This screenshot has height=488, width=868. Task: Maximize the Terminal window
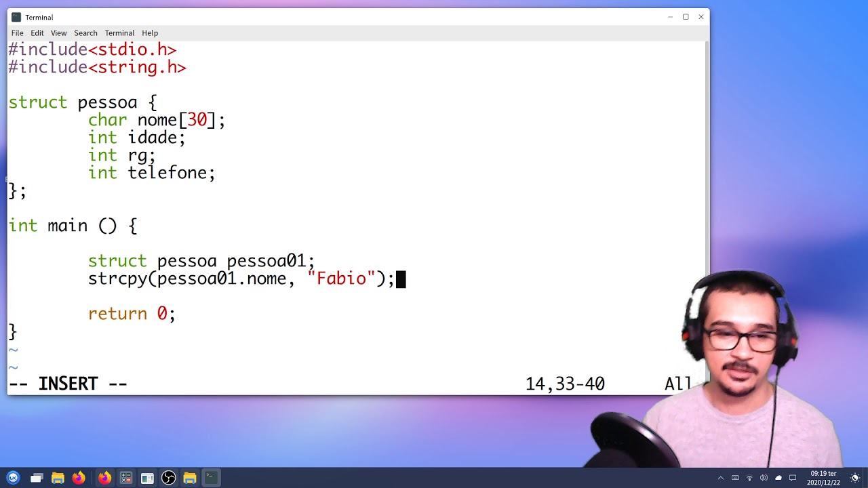686,17
